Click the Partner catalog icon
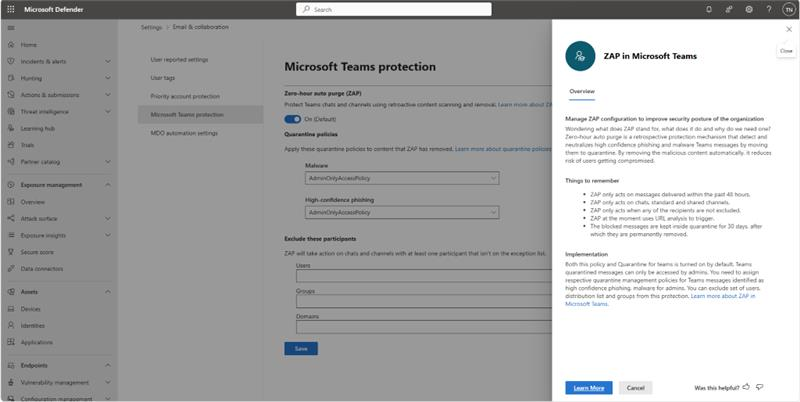 click(11, 162)
